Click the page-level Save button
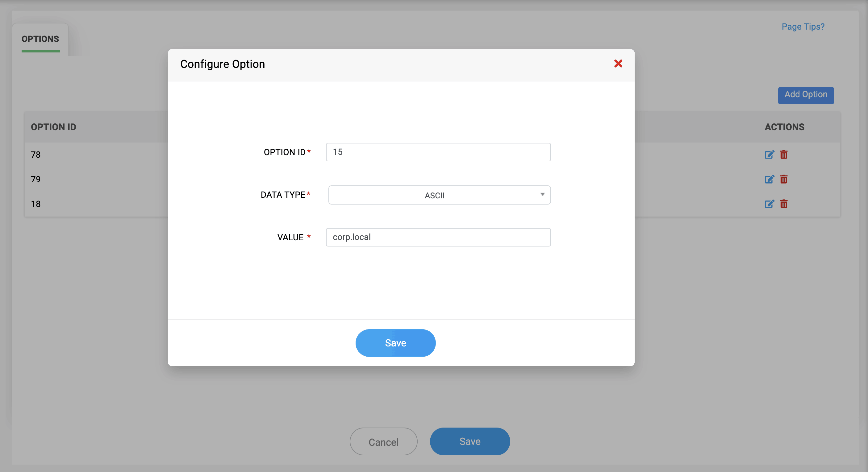868x472 pixels. [x=469, y=441]
